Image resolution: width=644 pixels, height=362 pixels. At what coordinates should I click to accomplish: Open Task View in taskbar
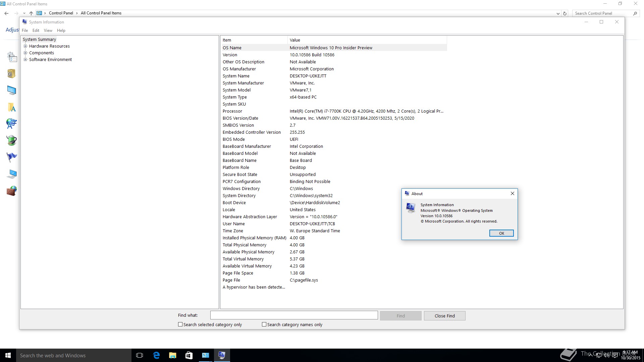[x=140, y=355]
